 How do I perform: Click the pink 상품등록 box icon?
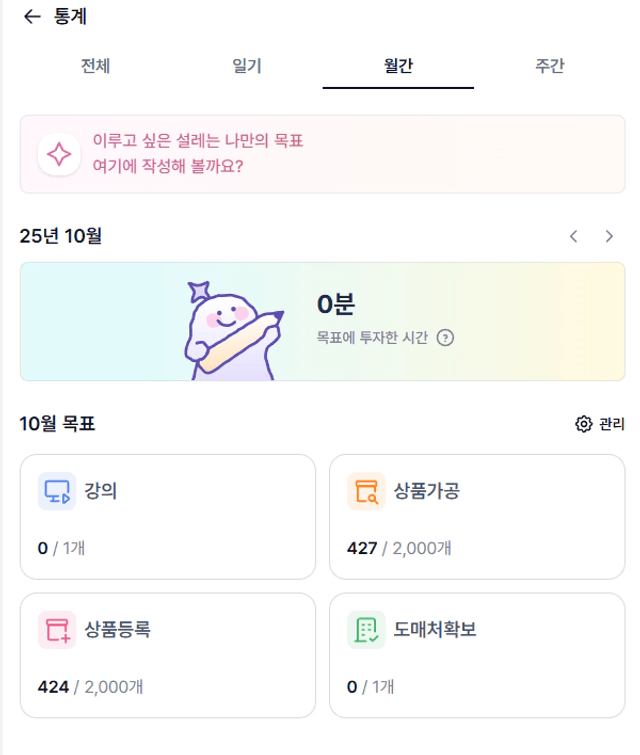pos(57,630)
